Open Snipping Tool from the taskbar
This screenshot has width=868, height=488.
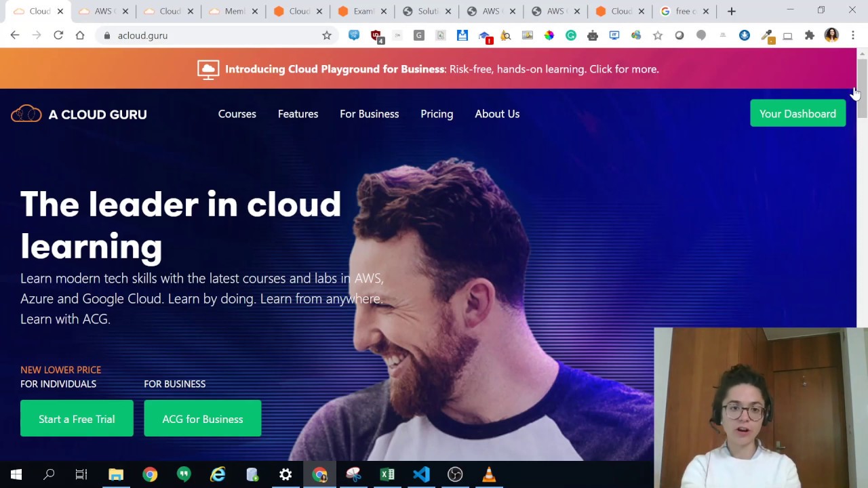pos(353,474)
